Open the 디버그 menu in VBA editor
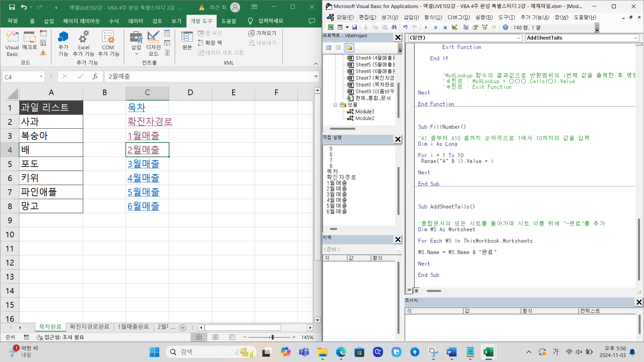The width and height of the screenshot is (644, 362). tap(459, 17)
